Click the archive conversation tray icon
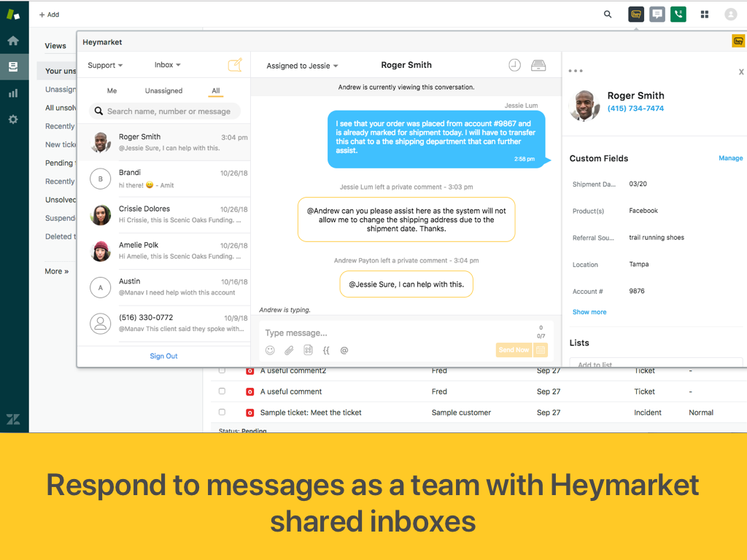Image resolution: width=747 pixels, height=560 pixels. pyautogui.click(x=538, y=65)
